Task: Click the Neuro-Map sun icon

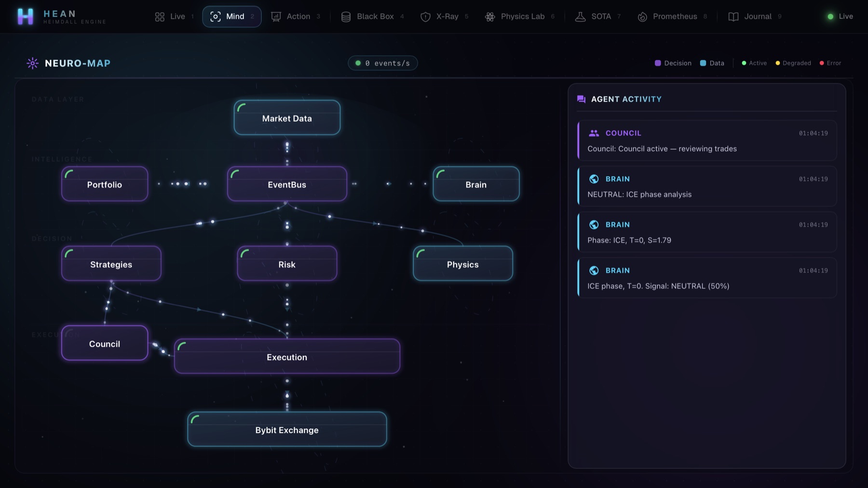Action: (32, 63)
